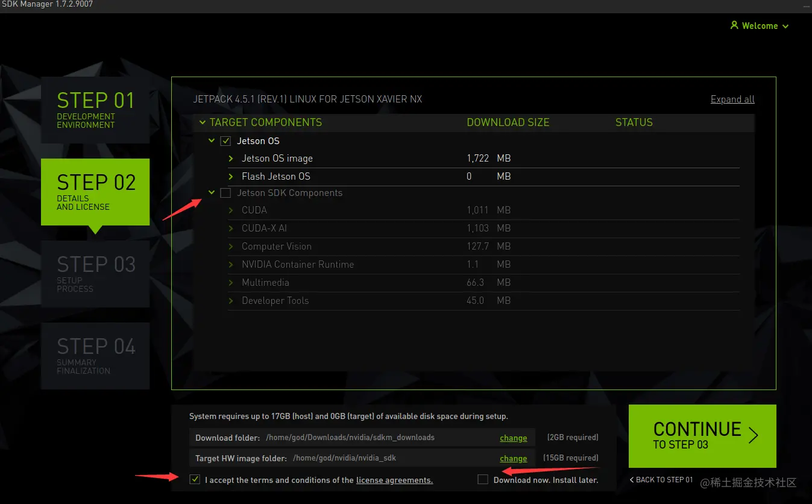This screenshot has height=504, width=812.
Task: Click the Expand all link
Action: (x=732, y=99)
